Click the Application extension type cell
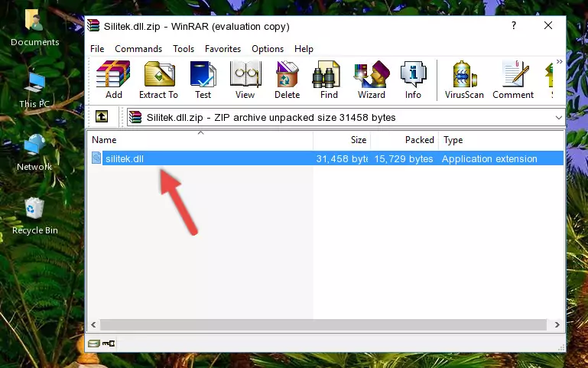The height and width of the screenshot is (368, 588). tap(489, 158)
